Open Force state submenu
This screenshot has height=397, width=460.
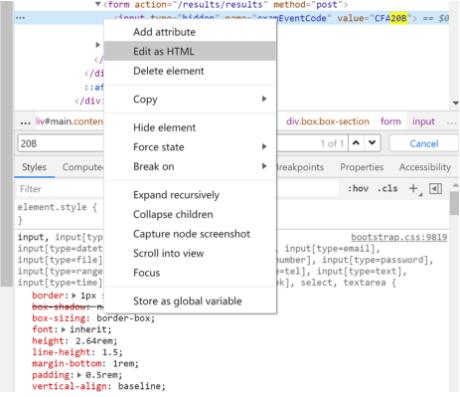[190, 147]
